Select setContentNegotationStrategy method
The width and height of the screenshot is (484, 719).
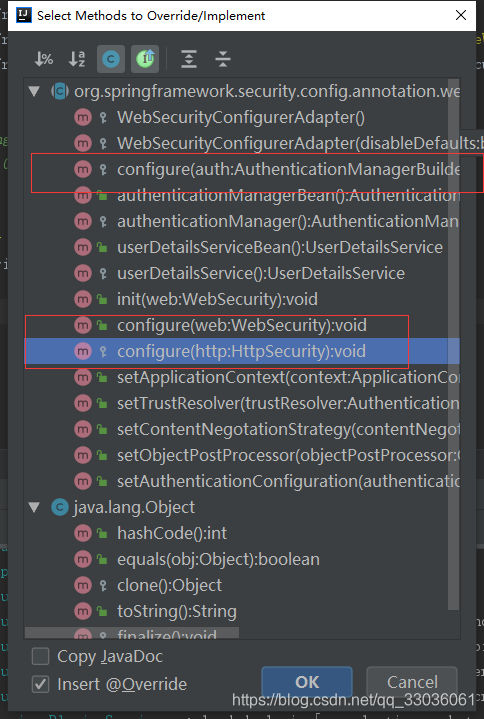[x=242, y=429]
